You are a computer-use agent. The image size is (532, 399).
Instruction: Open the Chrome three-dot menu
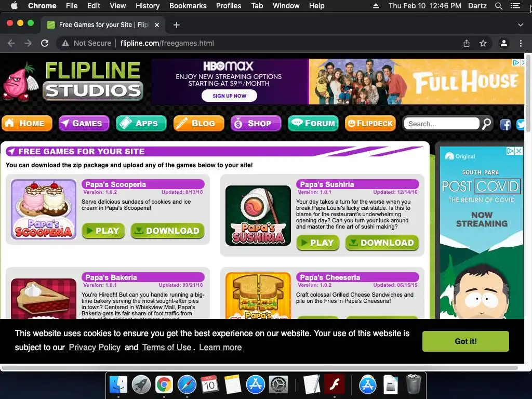click(521, 43)
